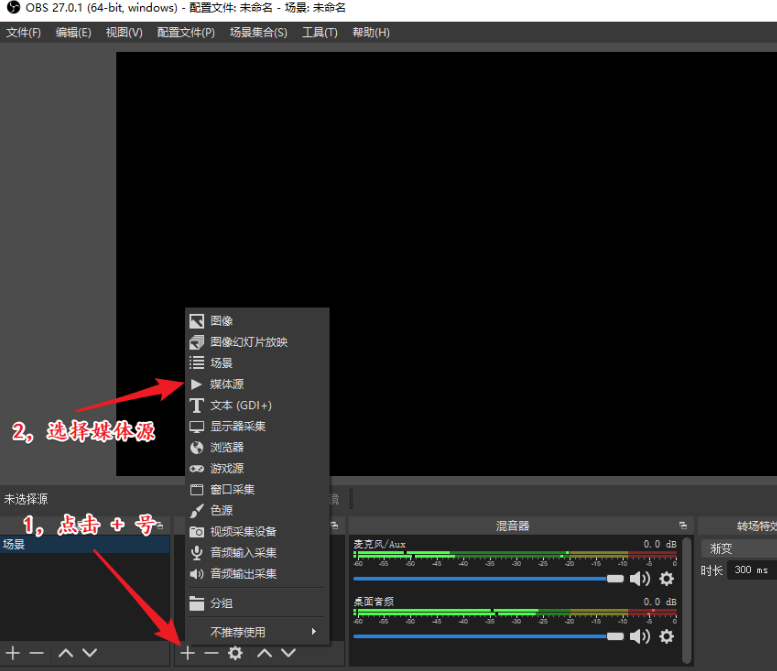The height and width of the screenshot is (671, 777).
Task: Click the remove scene minus icon
Action: [x=37, y=653]
